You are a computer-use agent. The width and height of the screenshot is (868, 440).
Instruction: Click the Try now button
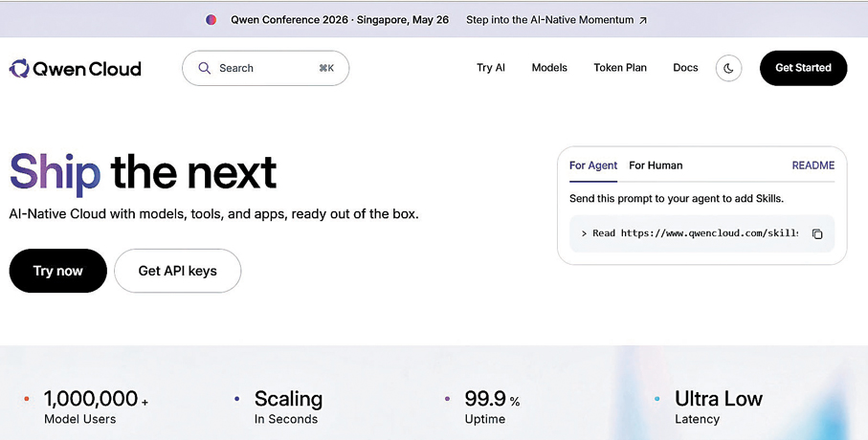[x=58, y=271]
